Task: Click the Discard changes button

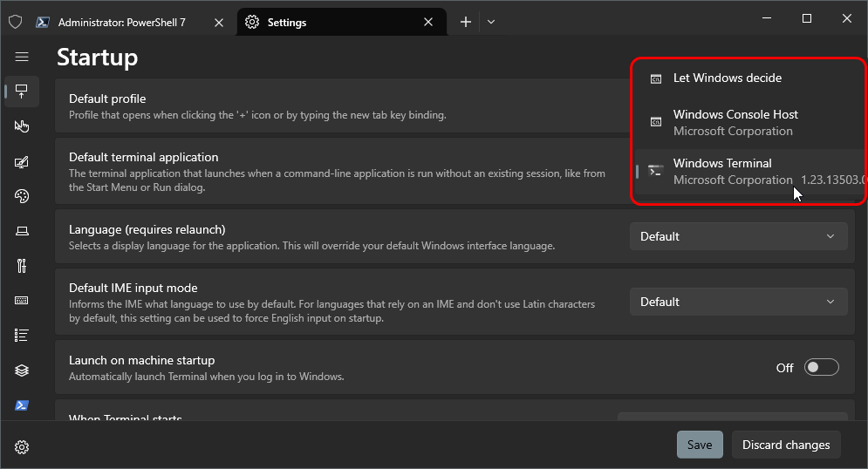Action: pos(786,445)
